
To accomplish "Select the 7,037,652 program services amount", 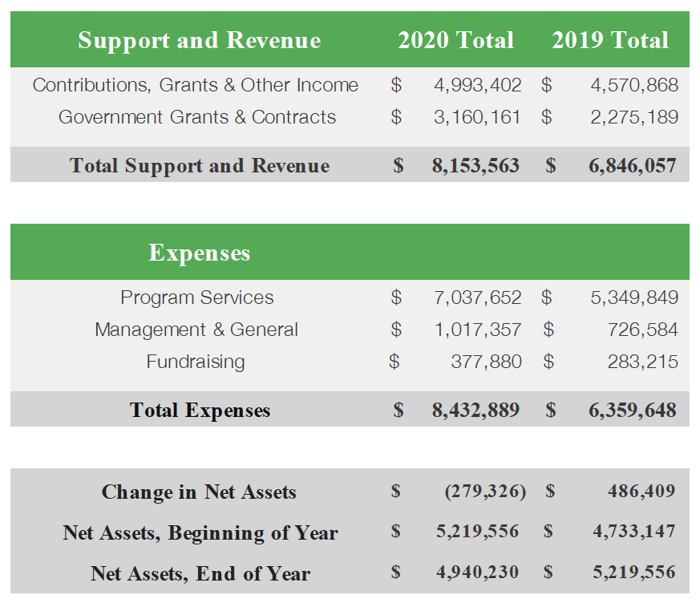I will (x=477, y=297).
